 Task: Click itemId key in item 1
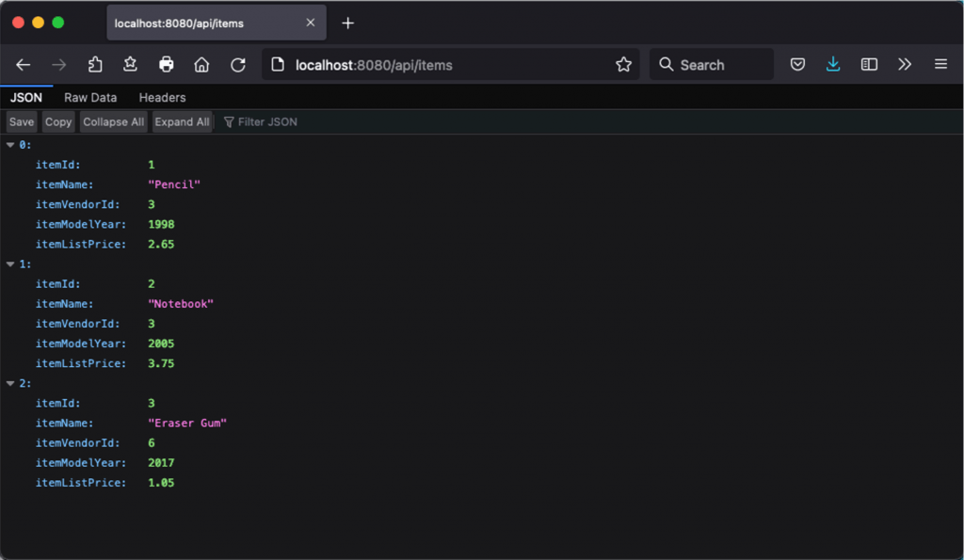57,284
